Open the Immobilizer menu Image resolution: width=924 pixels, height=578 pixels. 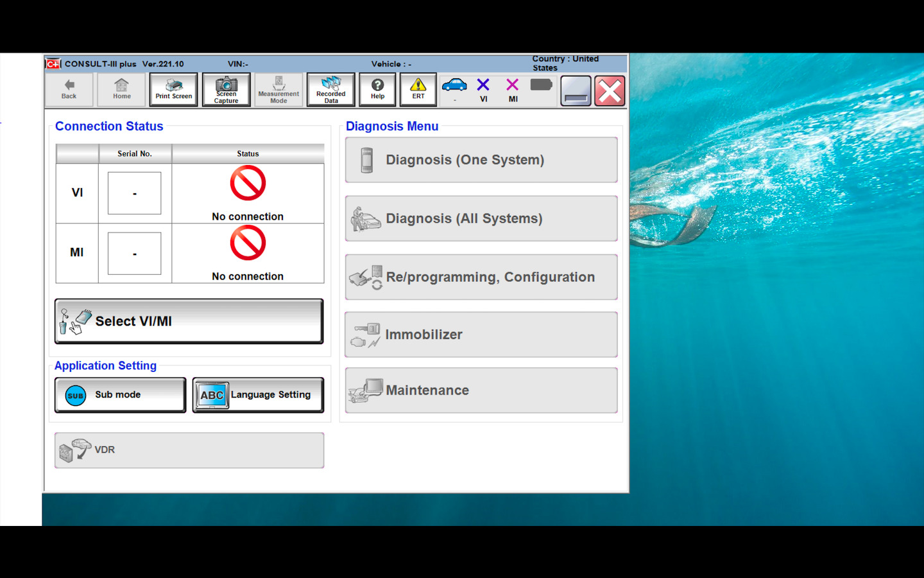481,335
